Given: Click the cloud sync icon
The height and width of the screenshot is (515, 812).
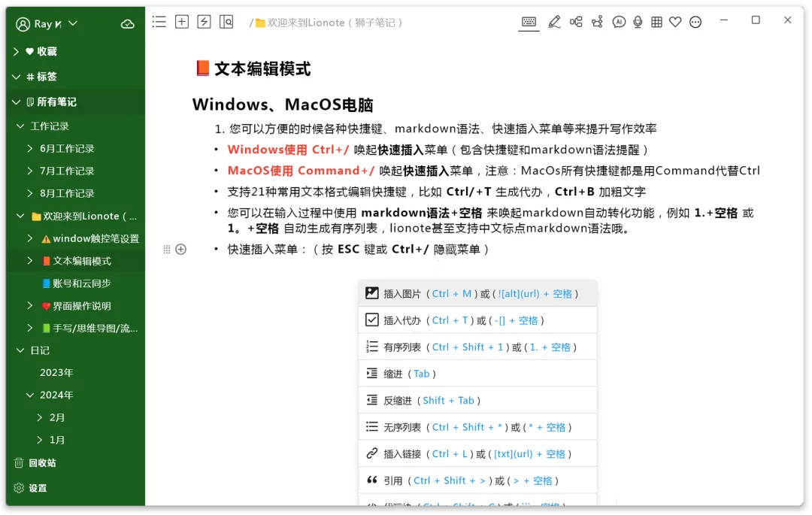Looking at the screenshot, I should (x=127, y=24).
